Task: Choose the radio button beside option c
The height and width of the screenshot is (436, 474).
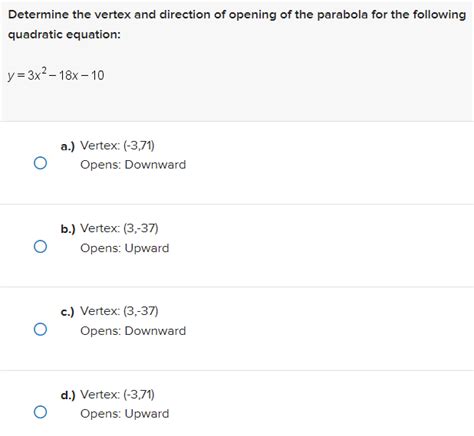Action: pyautogui.click(x=40, y=329)
